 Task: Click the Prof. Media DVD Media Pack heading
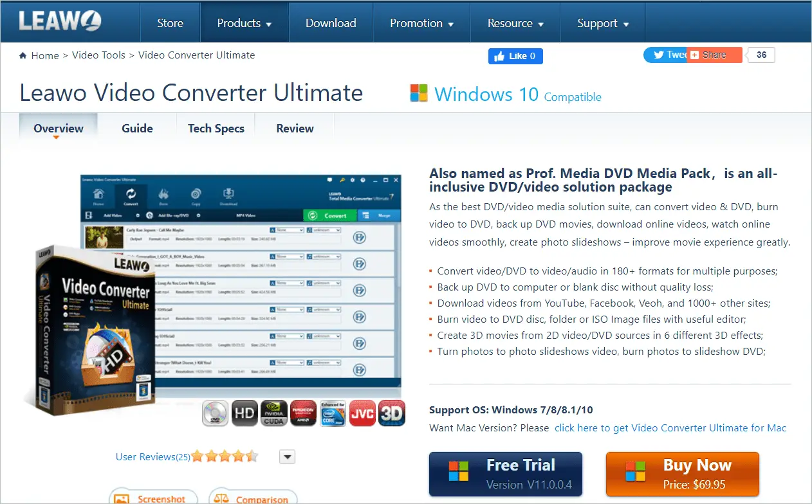click(x=604, y=181)
